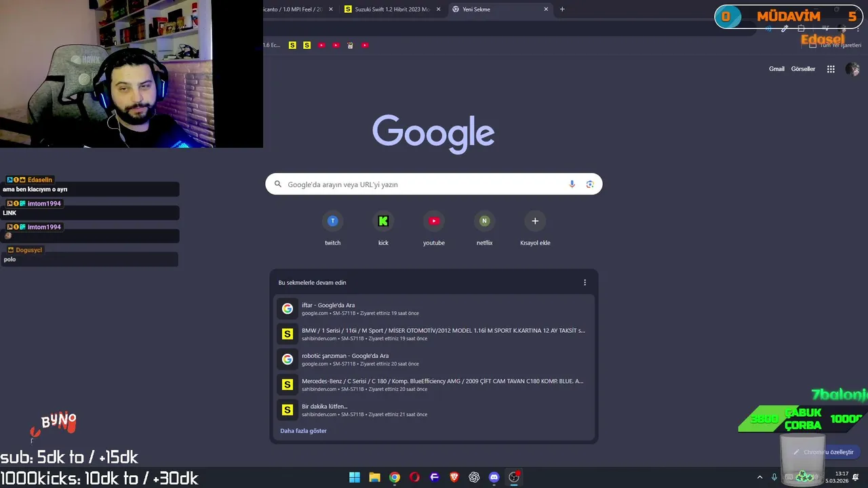Open the animal-icon bookmark in bookmarks bar
This screenshot has height=488, width=868.
(351, 45)
